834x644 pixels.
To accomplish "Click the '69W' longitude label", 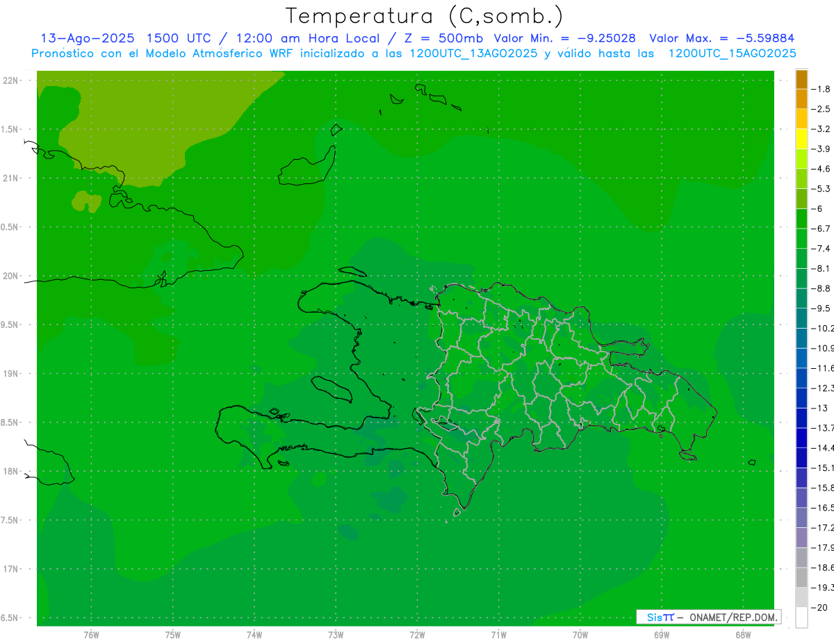I will pyautogui.click(x=662, y=634).
